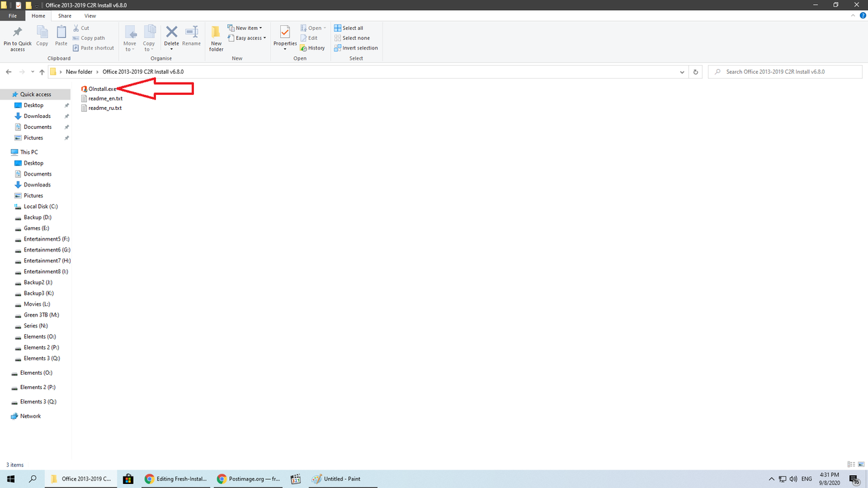Select the readme_en.txt file
Screen dimensions: 868x488
(x=101, y=98)
